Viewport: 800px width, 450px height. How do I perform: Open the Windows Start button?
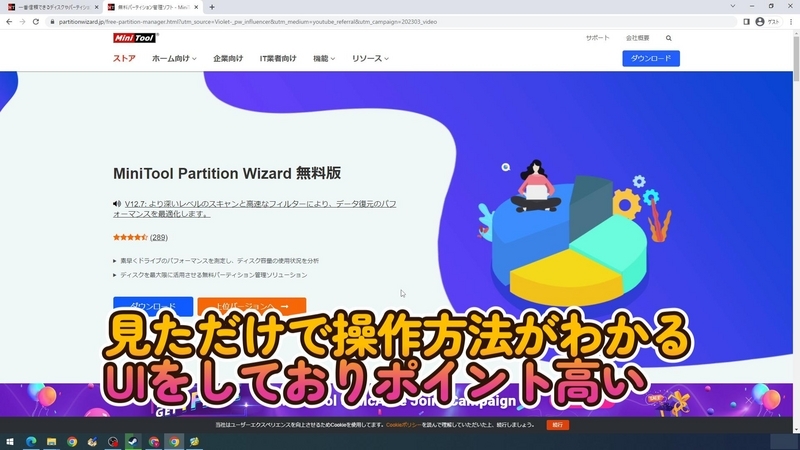[x=10, y=441]
